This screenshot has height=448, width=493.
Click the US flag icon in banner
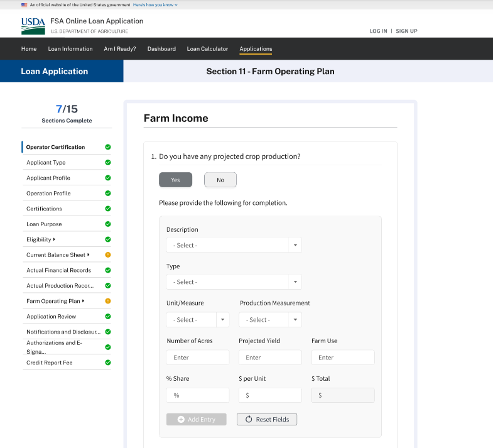(24, 4)
